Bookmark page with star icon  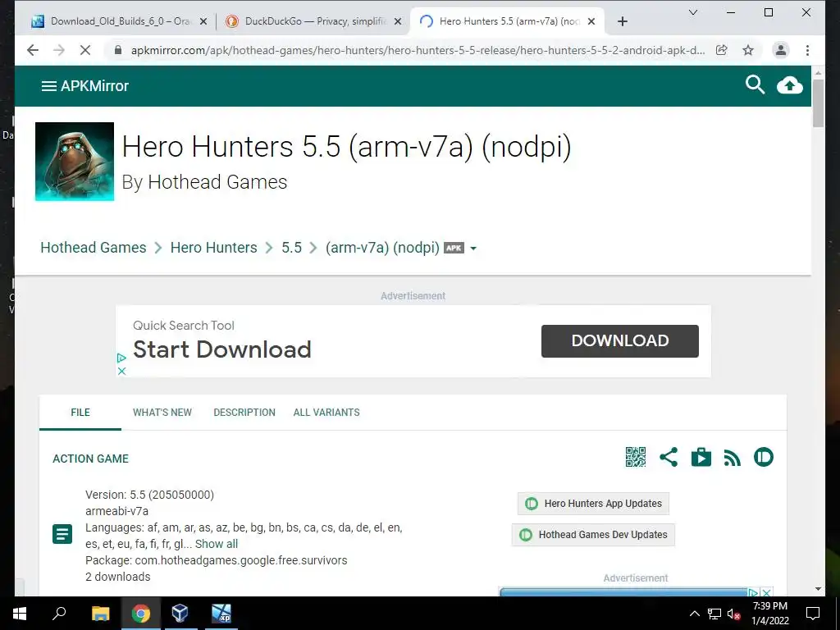click(748, 50)
